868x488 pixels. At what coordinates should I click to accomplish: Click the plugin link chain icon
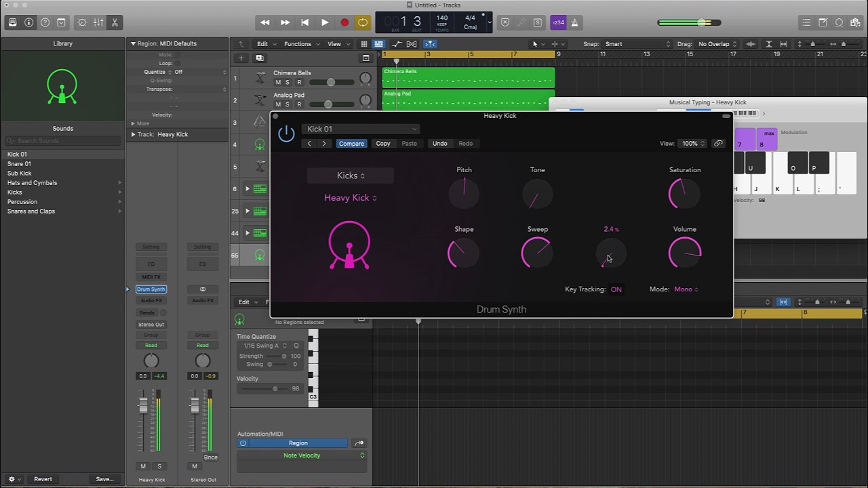[718, 144]
